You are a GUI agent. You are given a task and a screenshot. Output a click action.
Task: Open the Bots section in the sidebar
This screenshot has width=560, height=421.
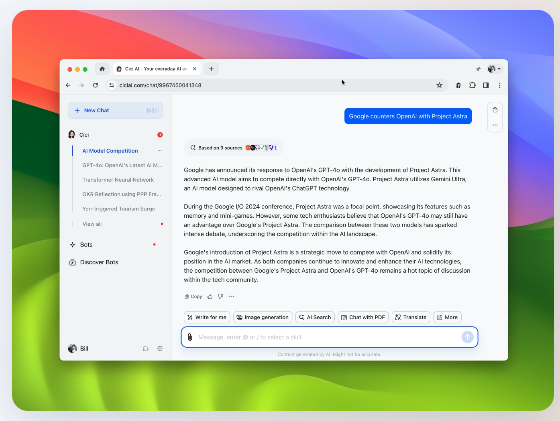pos(86,245)
